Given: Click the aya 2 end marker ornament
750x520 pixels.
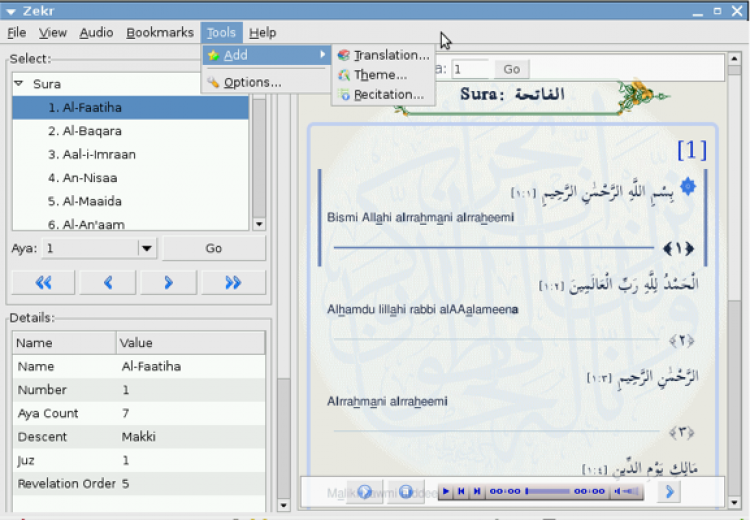Looking at the screenshot, I should 681,341.
